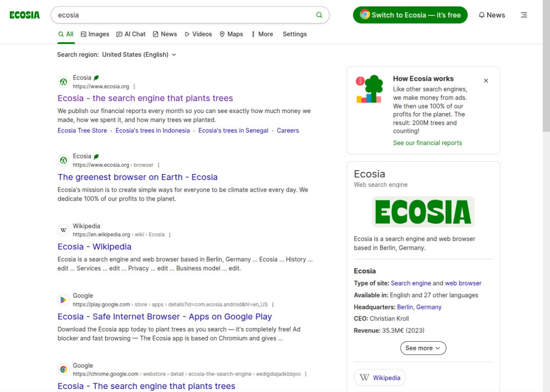Expand See more in the Ecosia knowledge panel
550x392 pixels.
coord(423,348)
